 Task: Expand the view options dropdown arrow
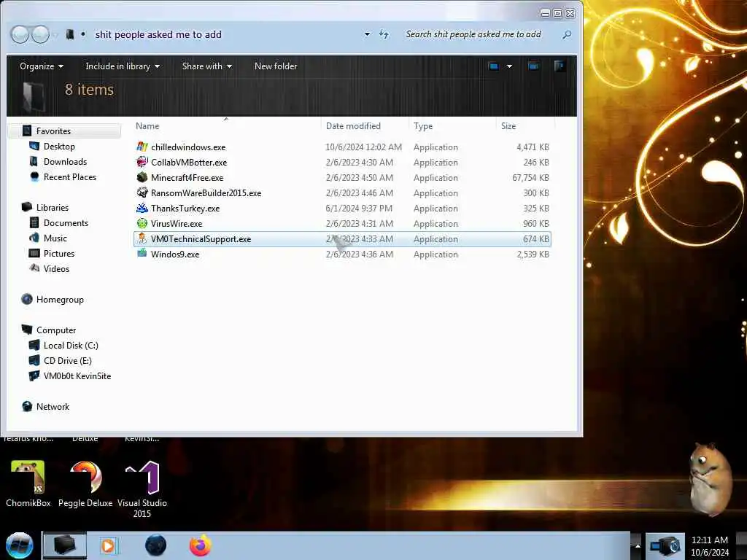509,66
